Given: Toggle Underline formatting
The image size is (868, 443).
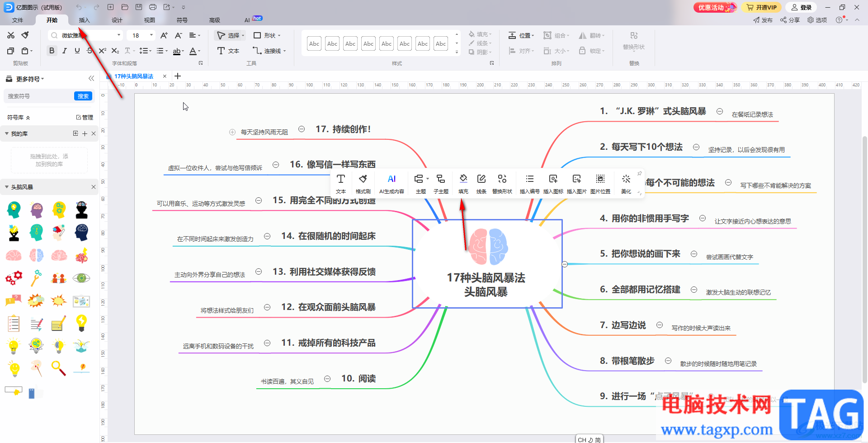Looking at the screenshot, I should tap(77, 51).
